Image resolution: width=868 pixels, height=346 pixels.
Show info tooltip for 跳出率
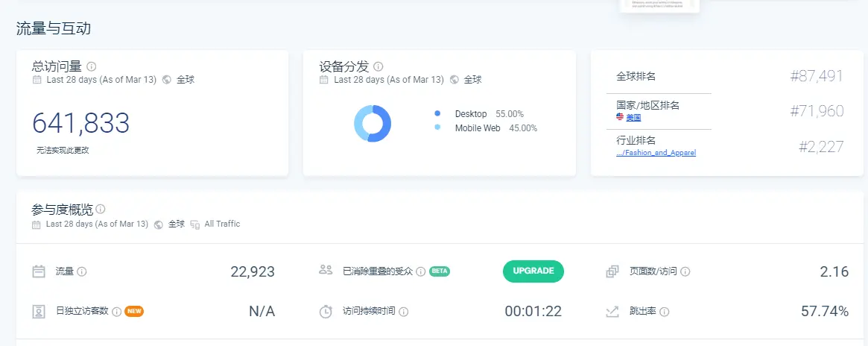point(664,312)
